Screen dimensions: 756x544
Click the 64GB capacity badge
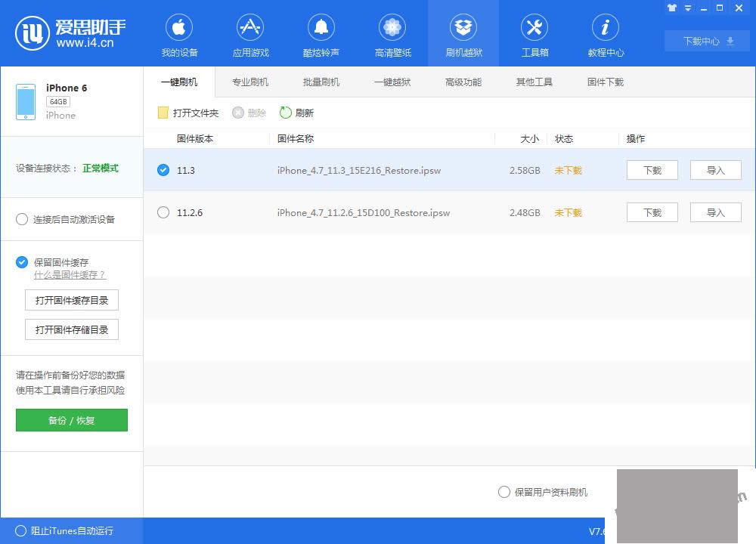click(x=58, y=102)
